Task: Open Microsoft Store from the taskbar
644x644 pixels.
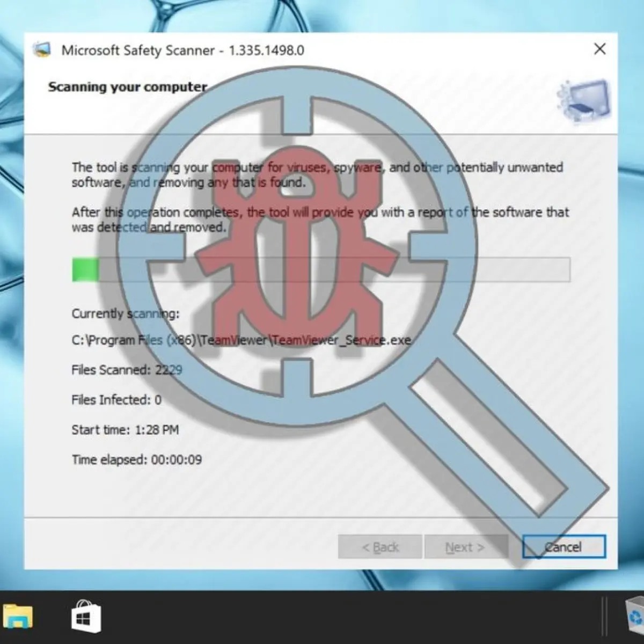Action: 86,617
